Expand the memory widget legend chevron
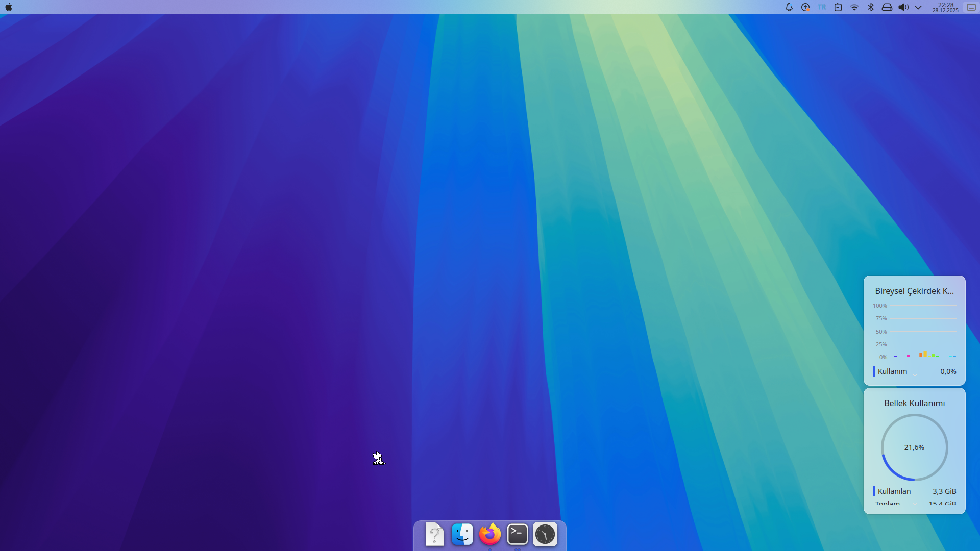 915,504
